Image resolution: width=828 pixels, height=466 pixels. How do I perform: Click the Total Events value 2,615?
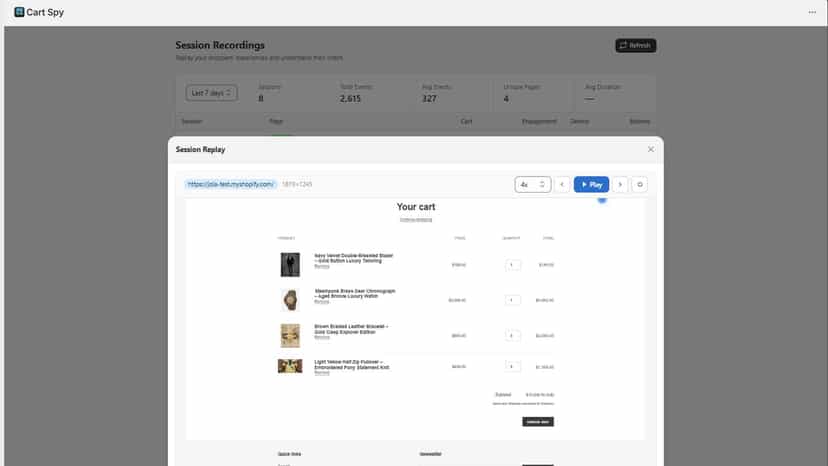pyautogui.click(x=350, y=99)
